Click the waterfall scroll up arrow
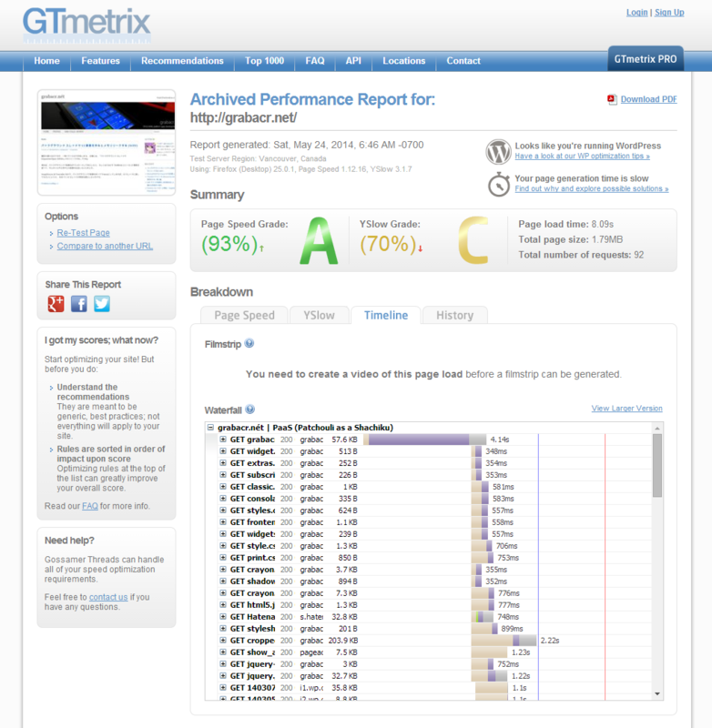Screen dimensions: 712x728 pos(657,428)
